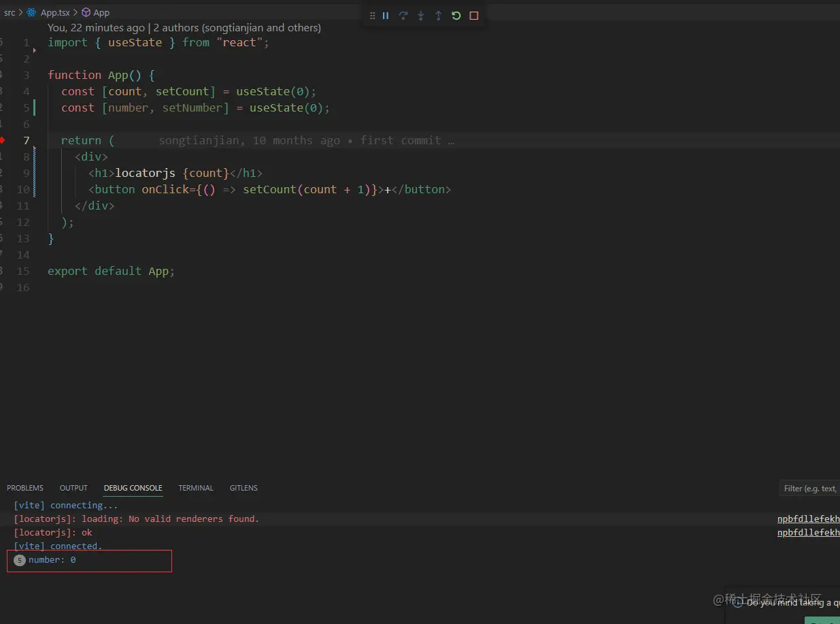
Task: Open the authors code lens above line 1
Action: 184,28
